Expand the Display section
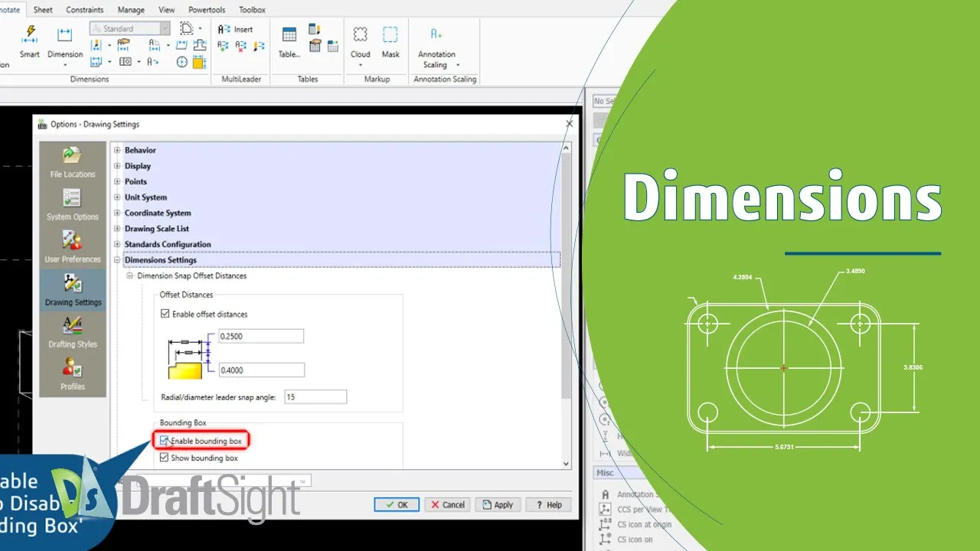Image resolution: width=980 pixels, height=551 pixels. [x=117, y=166]
